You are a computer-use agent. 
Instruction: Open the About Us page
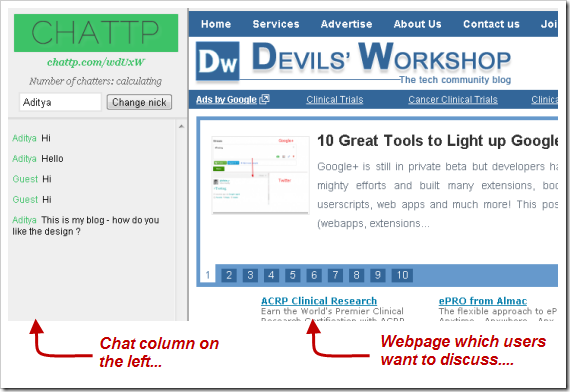coord(417,24)
